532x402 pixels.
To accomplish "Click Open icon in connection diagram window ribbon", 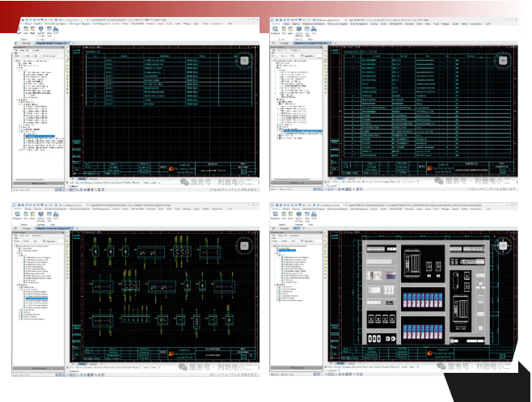I will (x=32, y=216).
